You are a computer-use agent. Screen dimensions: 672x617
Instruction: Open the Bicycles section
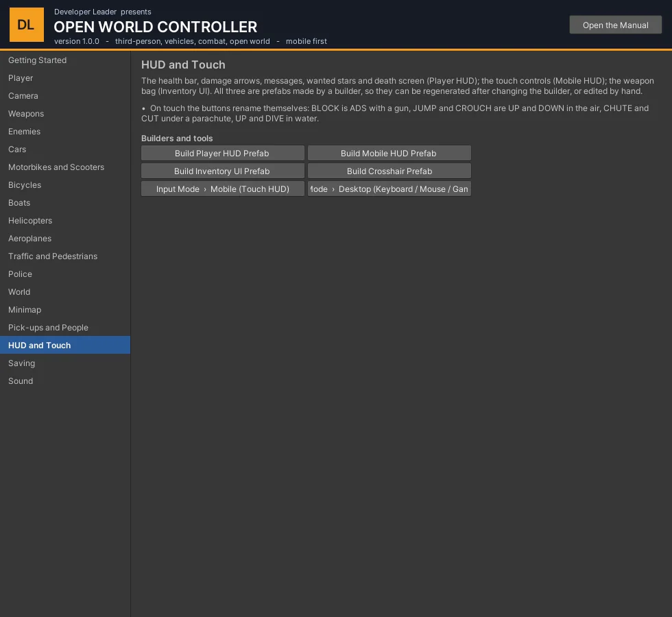(x=65, y=185)
